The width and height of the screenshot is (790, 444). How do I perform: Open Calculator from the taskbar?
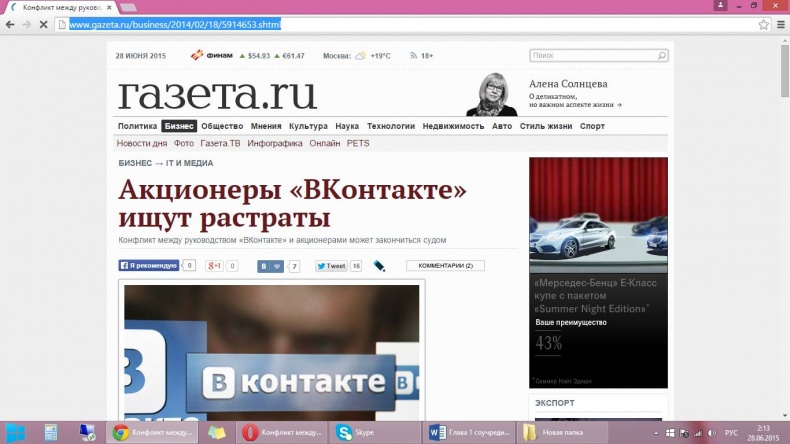[51, 432]
